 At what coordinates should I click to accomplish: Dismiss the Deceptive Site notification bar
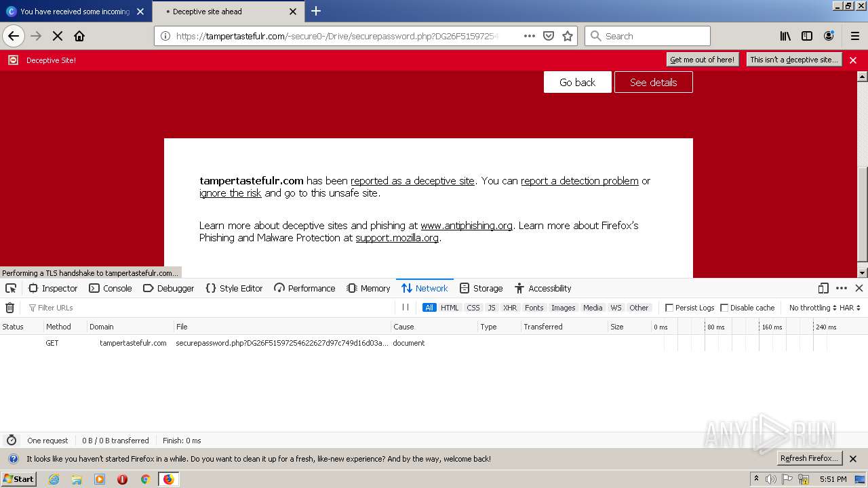coord(853,60)
